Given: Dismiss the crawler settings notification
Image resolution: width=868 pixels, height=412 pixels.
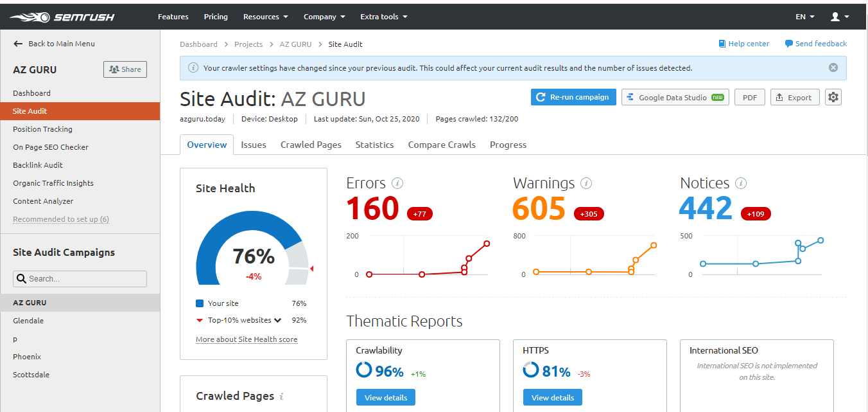Looking at the screenshot, I should (833, 67).
